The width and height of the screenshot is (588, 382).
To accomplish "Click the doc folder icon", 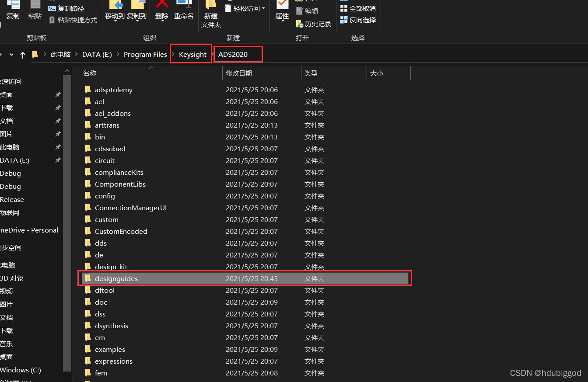I will click(x=87, y=302).
